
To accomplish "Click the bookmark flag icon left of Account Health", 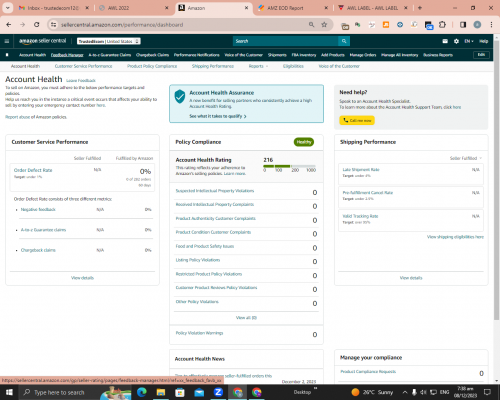I will point(7,55).
